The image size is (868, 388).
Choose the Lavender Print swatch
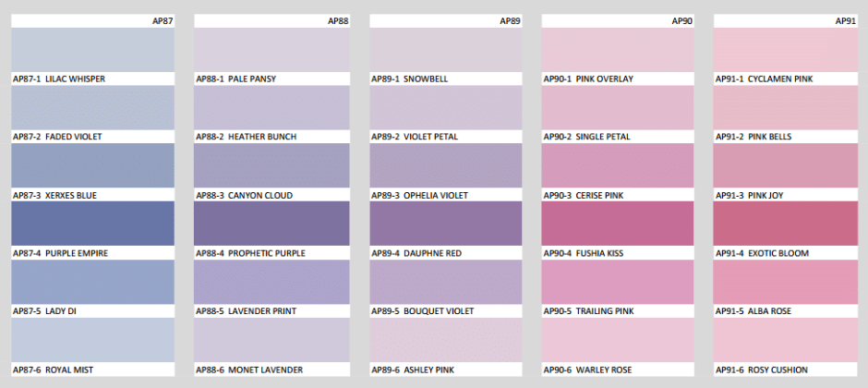(x=272, y=282)
